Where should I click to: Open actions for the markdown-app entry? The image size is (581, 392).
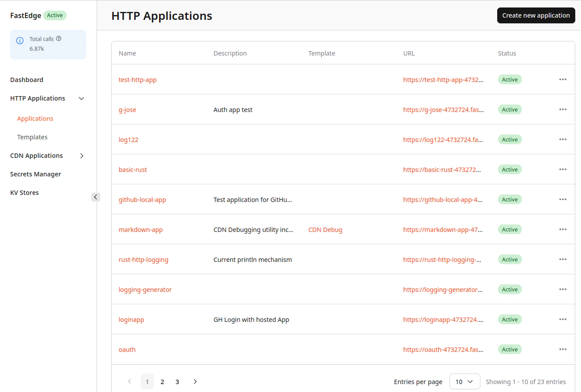(562, 229)
